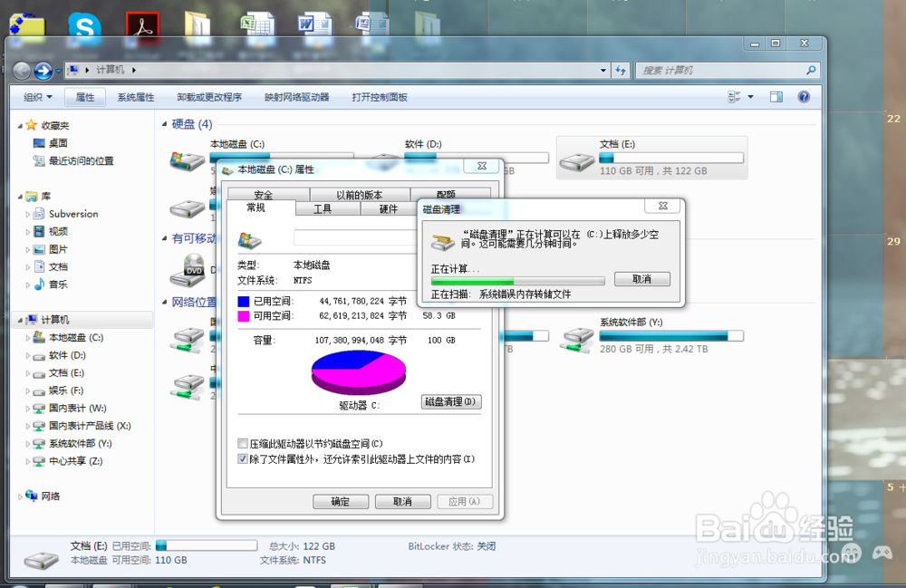Collapse 收藏夹 section

coord(20,126)
